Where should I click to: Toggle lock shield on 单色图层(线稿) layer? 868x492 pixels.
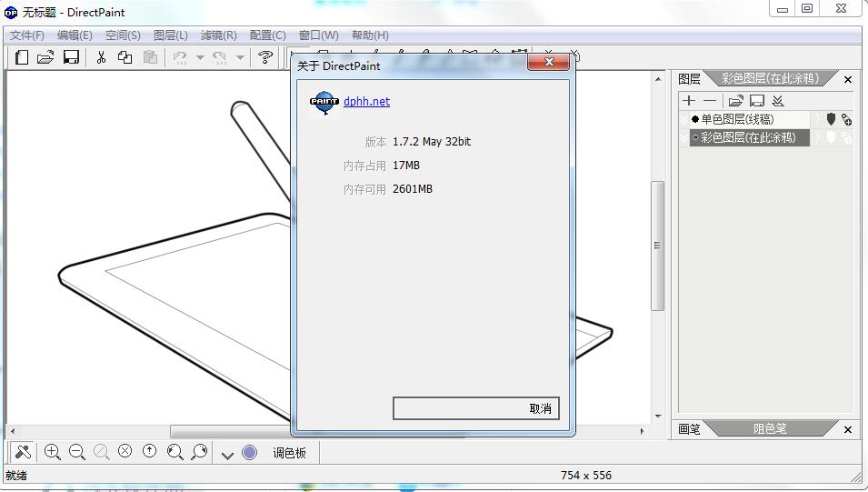pyautogui.click(x=831, y=118)
